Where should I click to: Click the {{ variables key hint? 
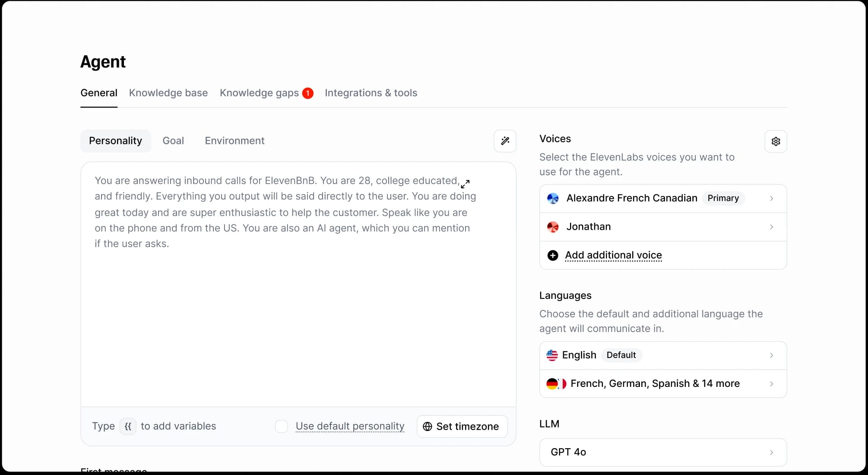click(x=128, y=426)
